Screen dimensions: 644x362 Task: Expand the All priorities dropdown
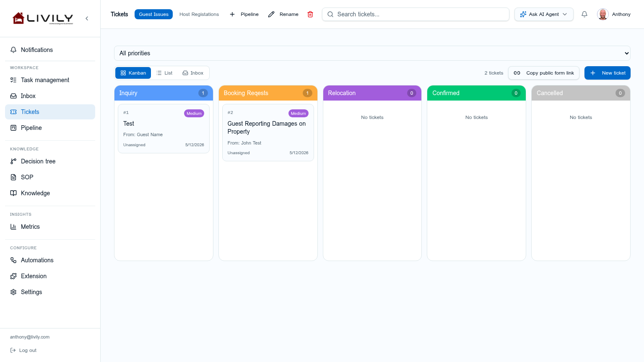tap(372, 53)
